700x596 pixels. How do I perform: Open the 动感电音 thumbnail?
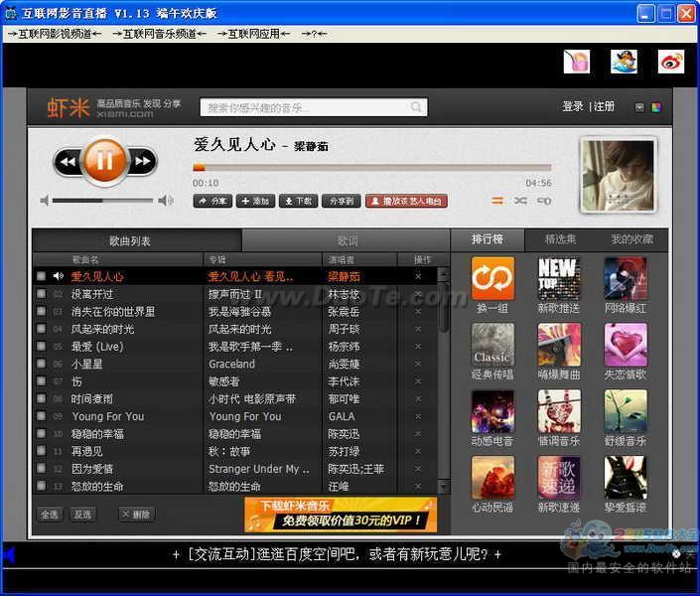pos(492,411)
